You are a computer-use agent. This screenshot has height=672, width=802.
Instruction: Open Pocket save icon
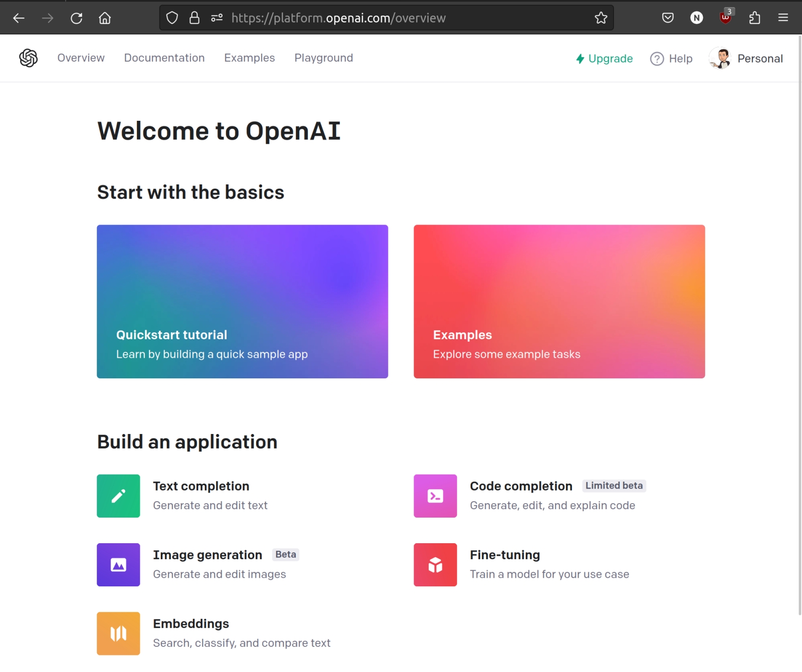click(668, 18)
